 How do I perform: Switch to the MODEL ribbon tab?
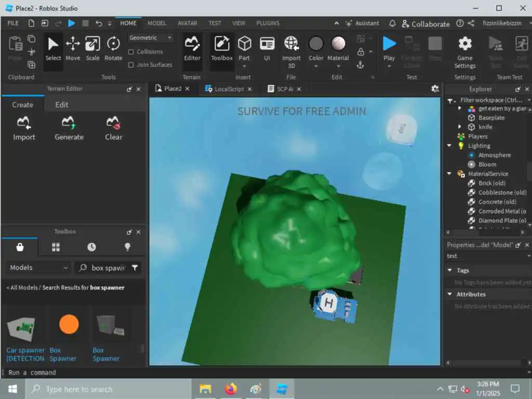click(x=157, y=23)
